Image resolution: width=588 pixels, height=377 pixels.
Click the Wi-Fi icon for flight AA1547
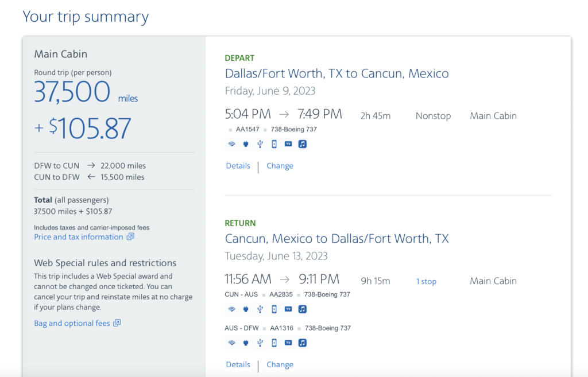pos(231,144)
